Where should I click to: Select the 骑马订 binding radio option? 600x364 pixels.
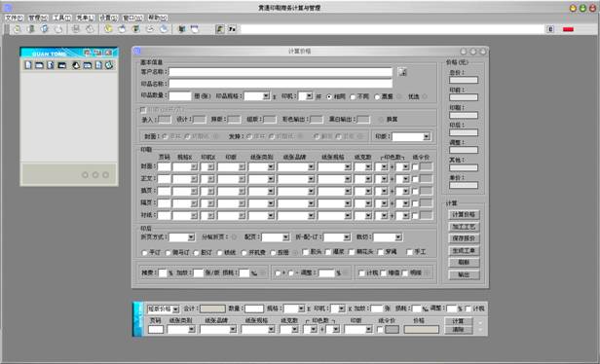pos(168,253)
